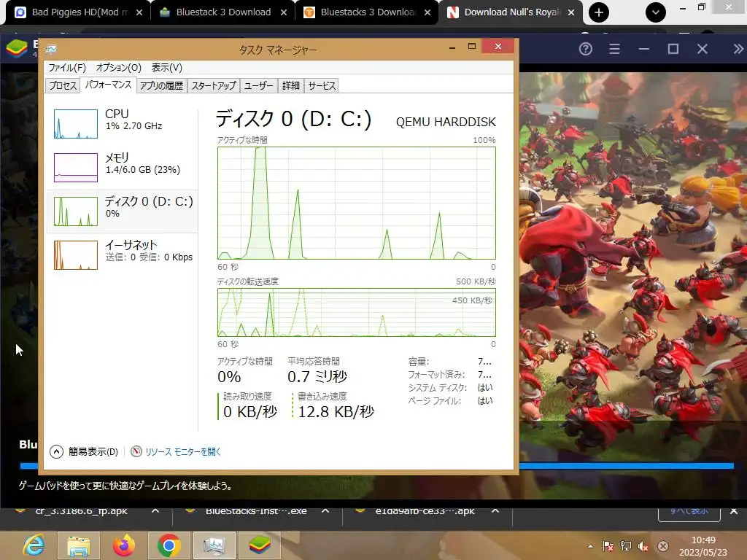Expand BlueStacks side panel double-chevron

738,49
